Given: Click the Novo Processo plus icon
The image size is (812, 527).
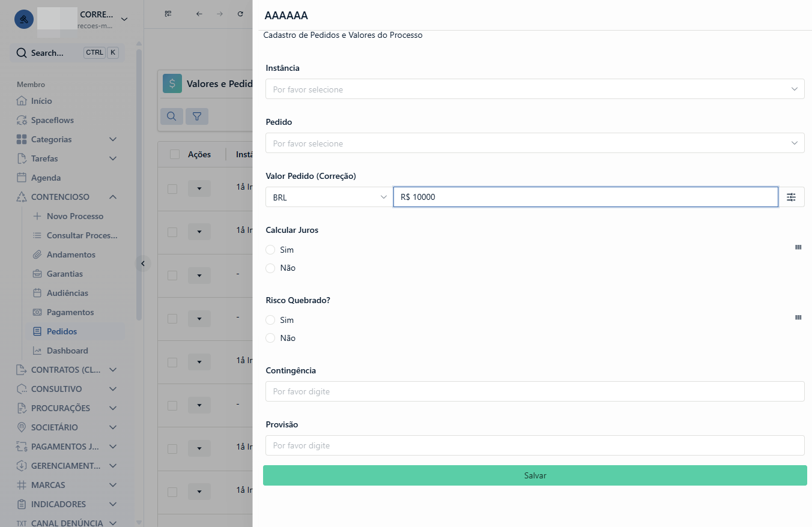Looking at the screenshot, I should click(x=37, y=216).
